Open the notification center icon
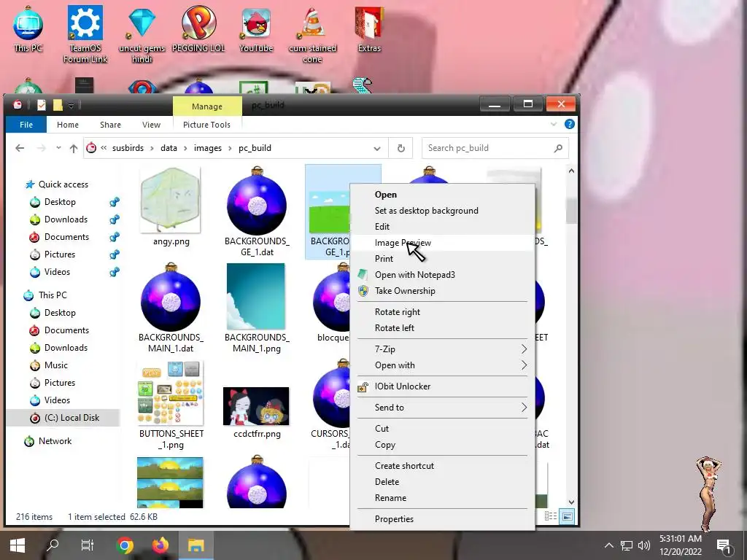This screenshot has height=560, width=747. pyautogui.click(x=724, y=546)
